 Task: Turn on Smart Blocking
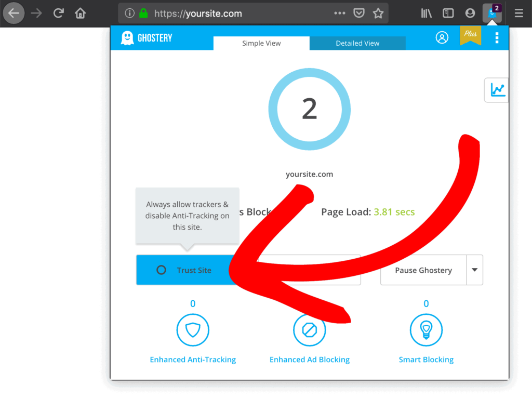point(426,330)
